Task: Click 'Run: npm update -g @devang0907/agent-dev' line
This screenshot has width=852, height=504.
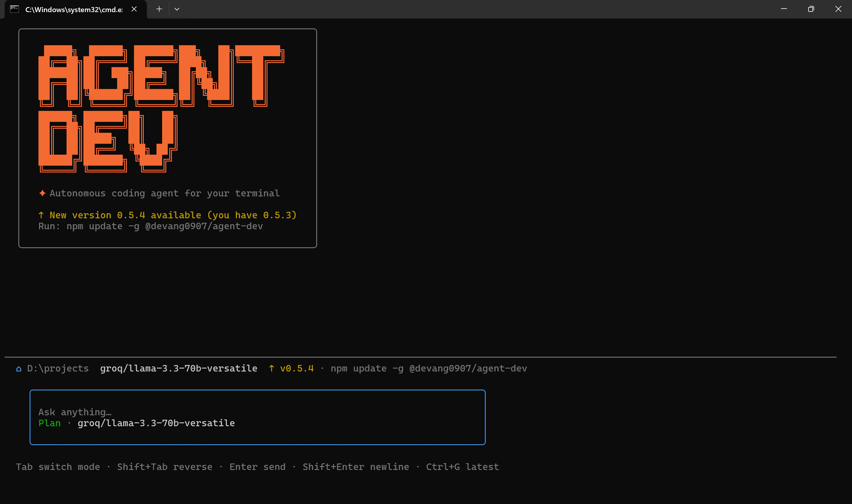Action: [x=151, y=226]
